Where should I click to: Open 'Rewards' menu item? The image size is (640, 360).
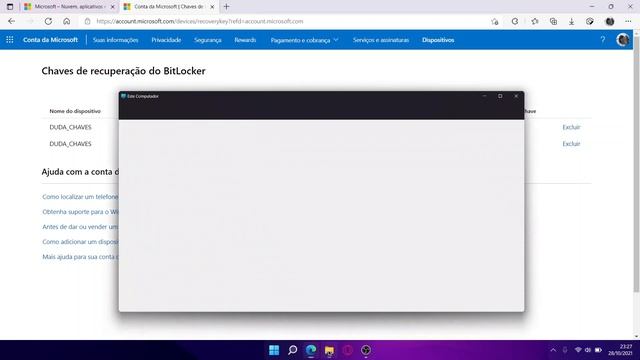point(245,40)
